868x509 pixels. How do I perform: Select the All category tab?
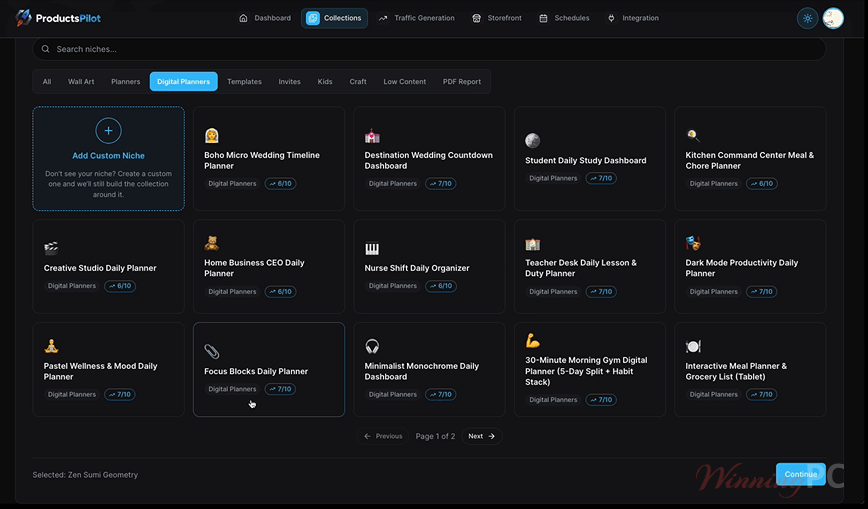point(47,81)
